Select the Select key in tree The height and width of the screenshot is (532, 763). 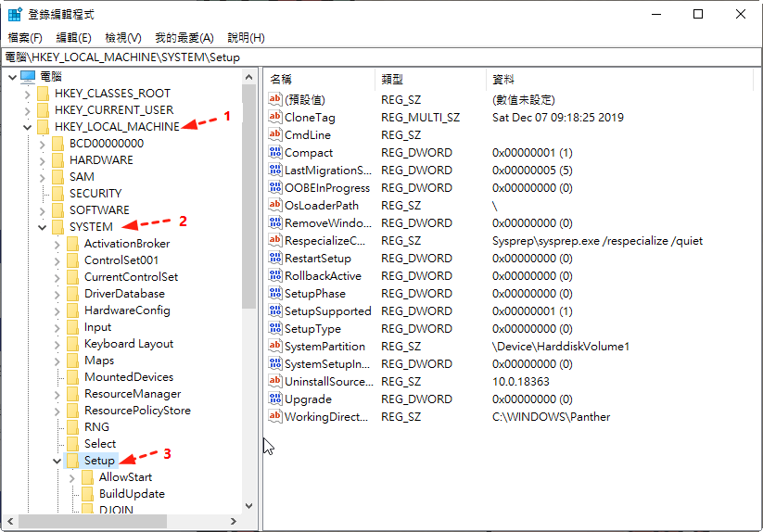tap(100, 444)
